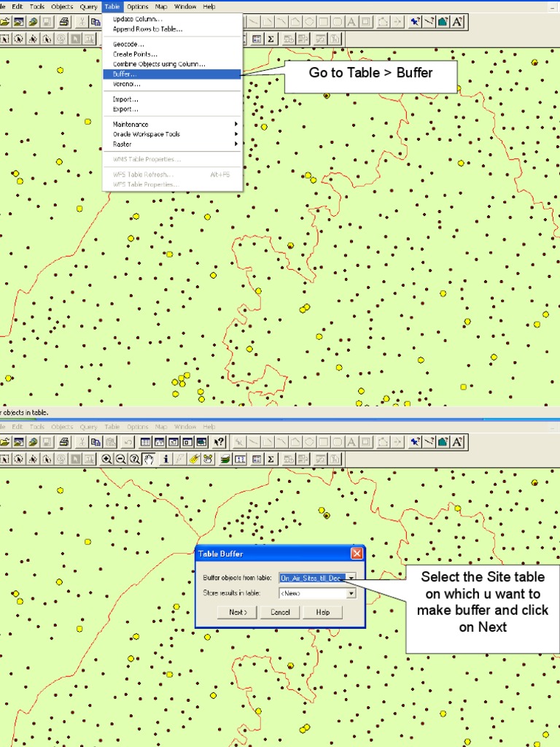Select Marquee Select tool in upper toolbar
560x747 pixels.
(5, 39)
